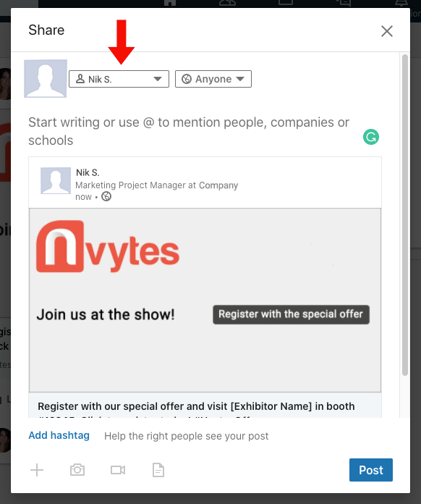Click the profile avatar beside Nik S. dropdown
The height and width of the screenshot is (504, 421).
(x=46, y=78)
